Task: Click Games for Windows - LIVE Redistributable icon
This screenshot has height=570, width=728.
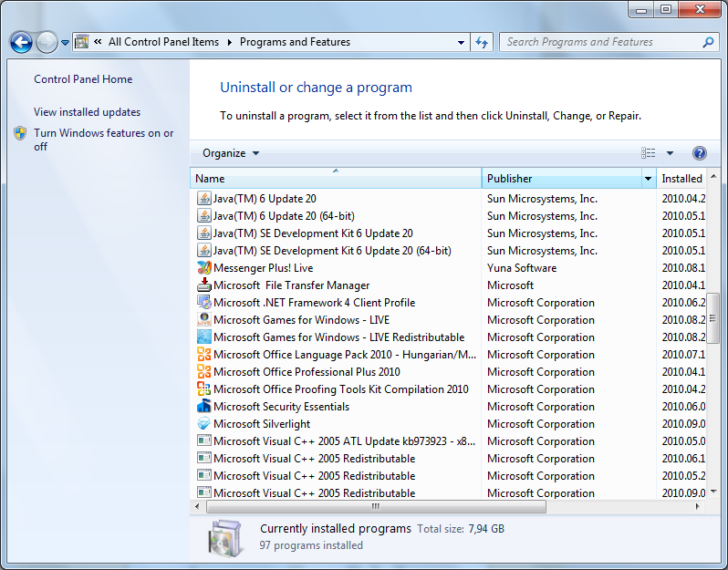Action: (x=203, y=337)
